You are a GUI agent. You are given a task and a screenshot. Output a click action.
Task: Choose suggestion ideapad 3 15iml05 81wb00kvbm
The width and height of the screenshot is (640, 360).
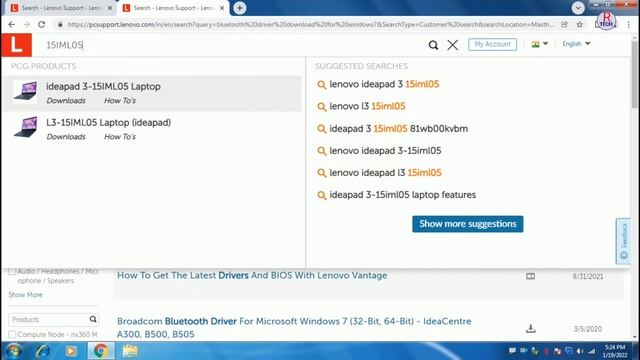[398, 129]
